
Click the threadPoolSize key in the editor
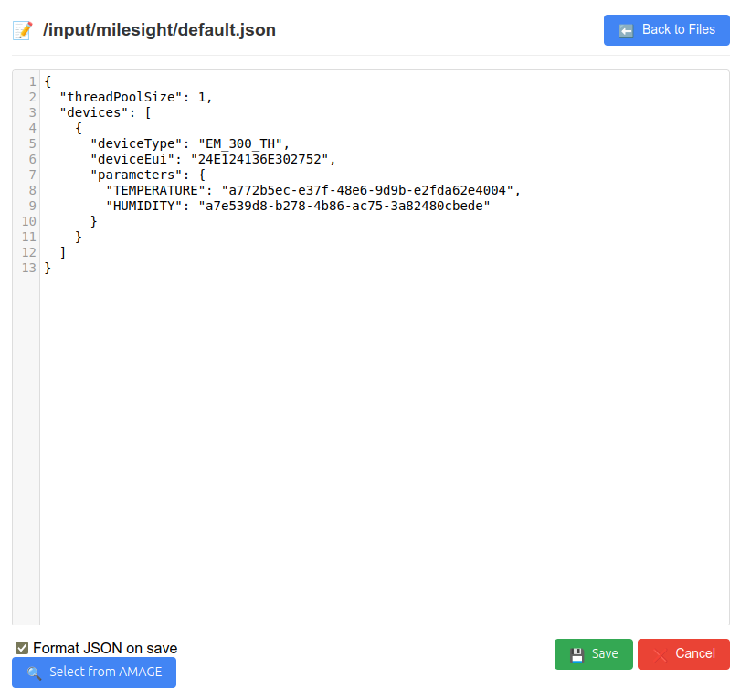click(122, 97)
